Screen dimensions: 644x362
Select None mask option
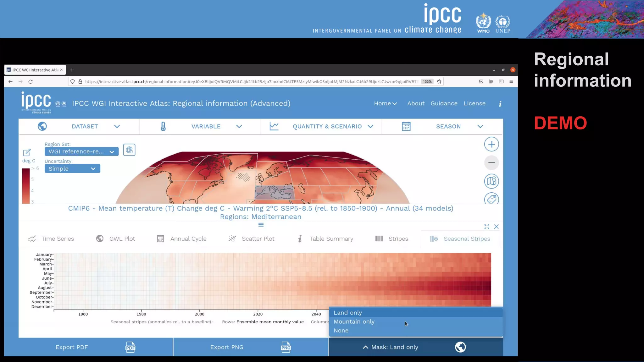[416, 331]
